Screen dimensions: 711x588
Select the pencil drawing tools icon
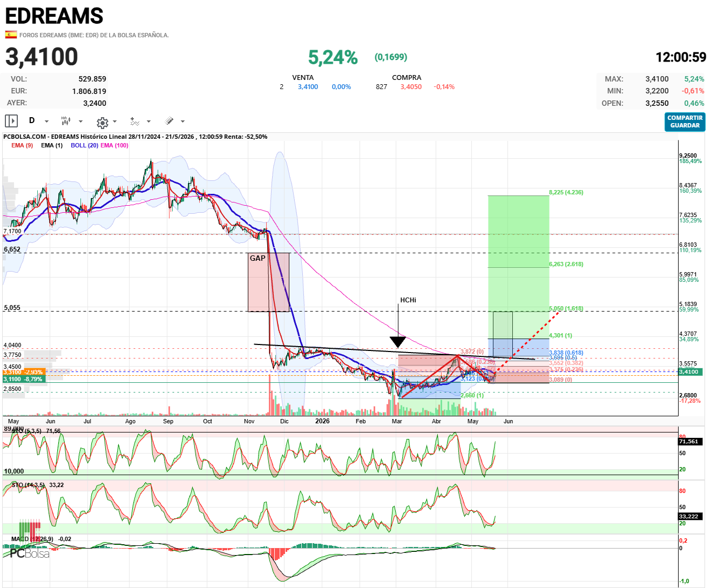tap(169, 121)
